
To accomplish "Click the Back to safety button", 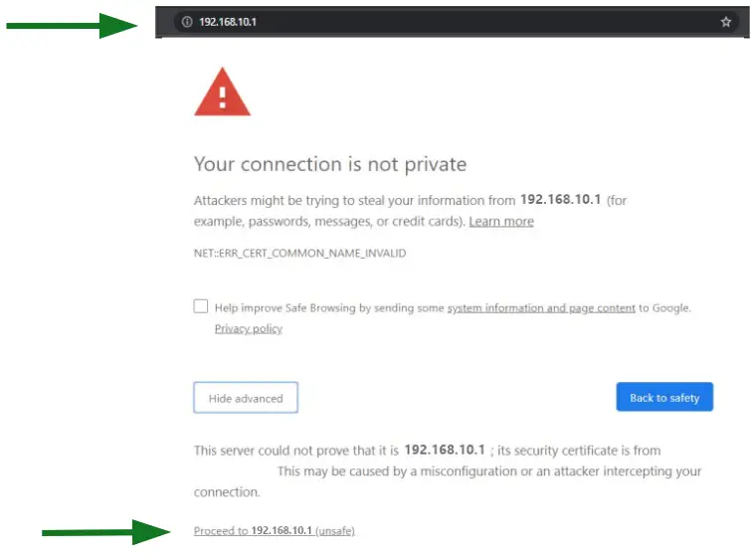I will pyautogui.click(x=664, y=398).
